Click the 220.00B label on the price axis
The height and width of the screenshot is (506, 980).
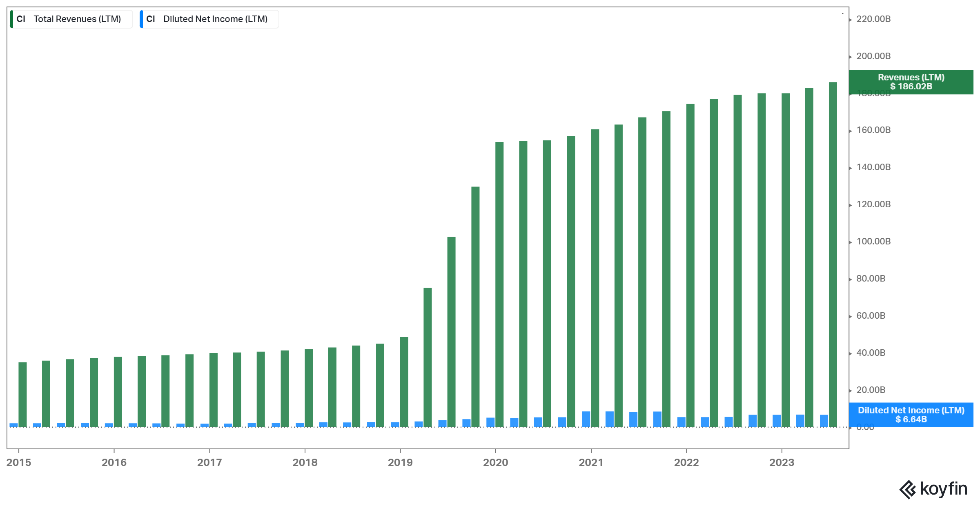coord(873,19)
